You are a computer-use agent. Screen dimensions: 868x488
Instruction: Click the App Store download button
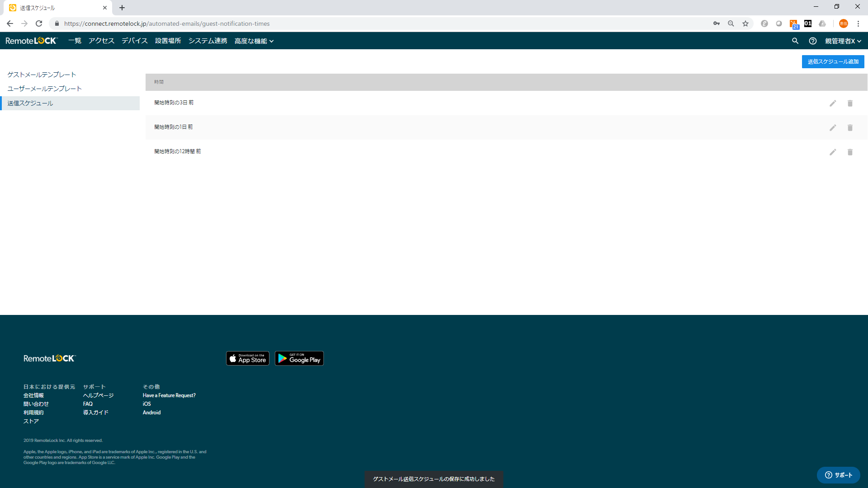(x=248, y=358)
